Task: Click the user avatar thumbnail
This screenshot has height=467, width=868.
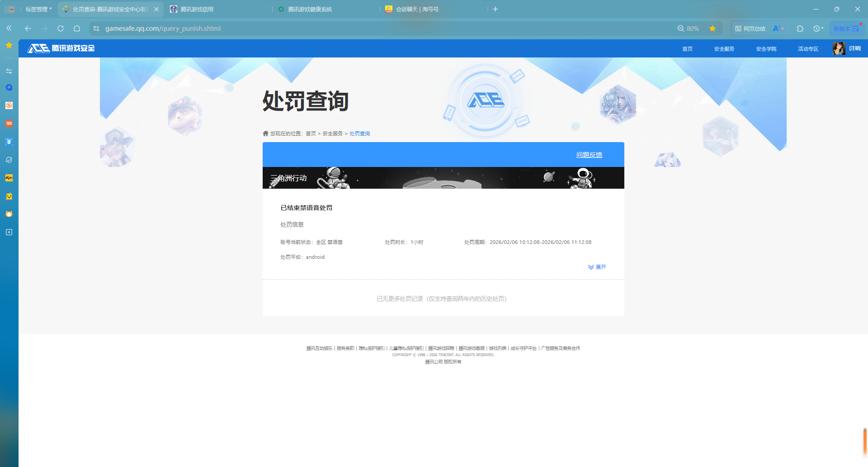Action: 839,48
